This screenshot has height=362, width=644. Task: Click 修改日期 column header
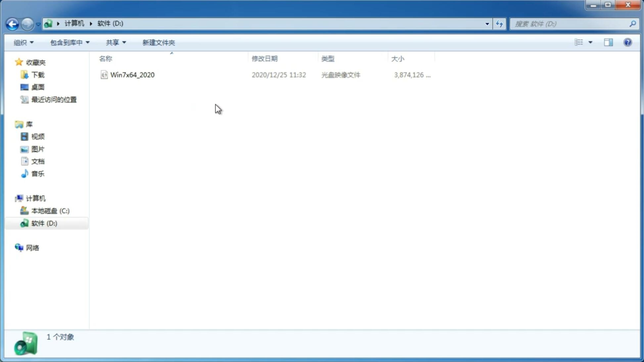[264, 58]
